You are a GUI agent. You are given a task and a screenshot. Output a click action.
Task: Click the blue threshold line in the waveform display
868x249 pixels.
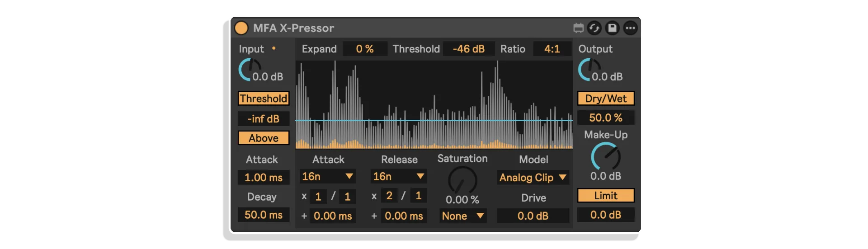coord(434,121)
